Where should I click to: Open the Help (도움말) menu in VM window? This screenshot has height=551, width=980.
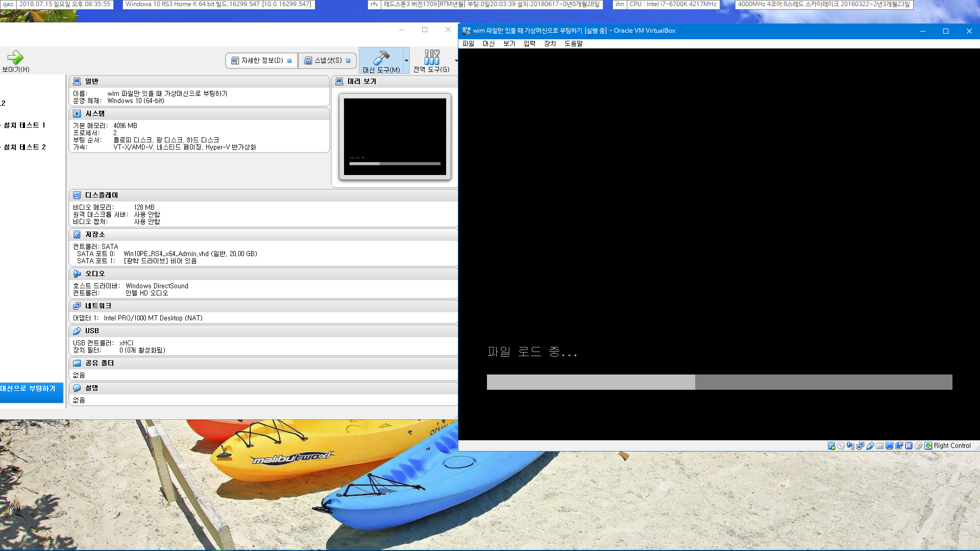[574, 43]
